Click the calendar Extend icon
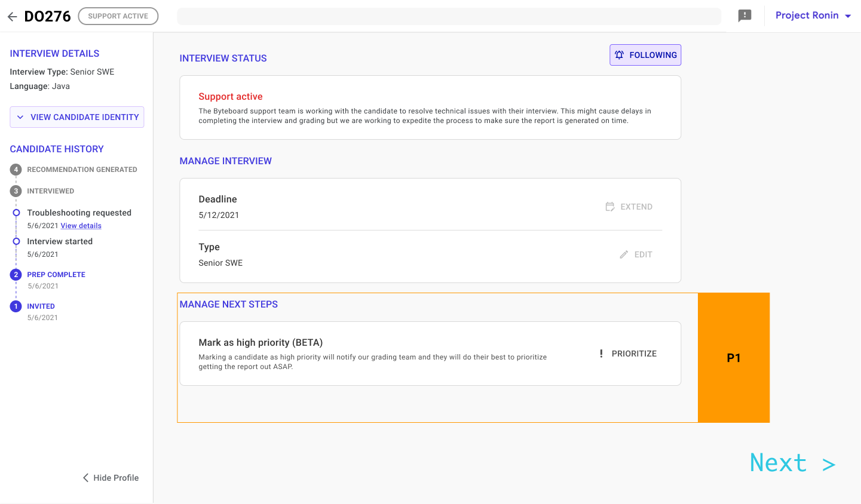The image size is (861, 504). (x=610, y=207)
